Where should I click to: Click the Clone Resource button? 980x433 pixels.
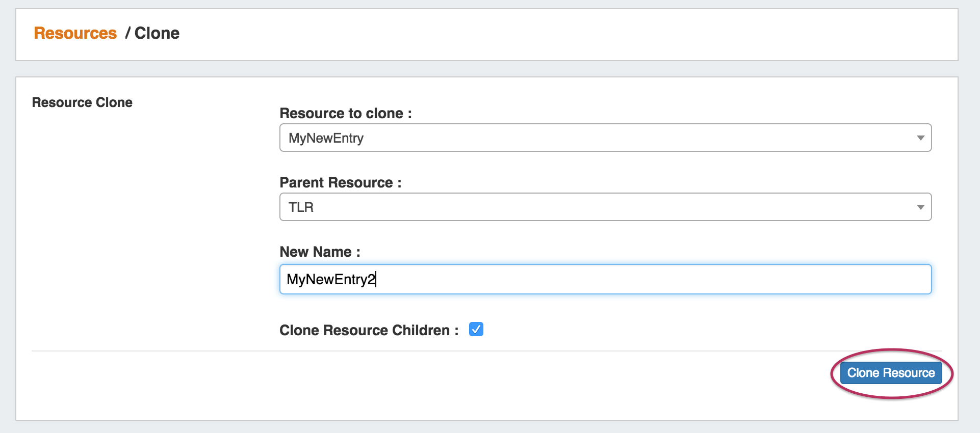[891, 373]
